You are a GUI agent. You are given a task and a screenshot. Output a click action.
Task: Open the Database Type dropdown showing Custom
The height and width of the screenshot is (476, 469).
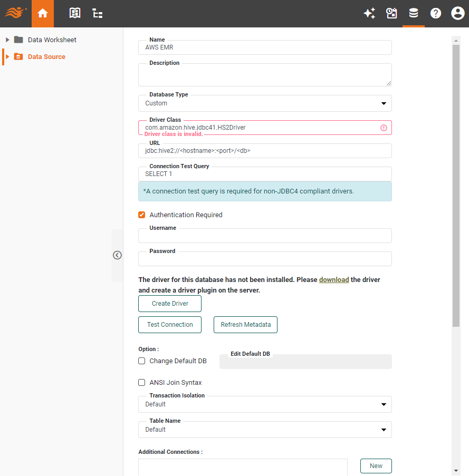point(384,103)
